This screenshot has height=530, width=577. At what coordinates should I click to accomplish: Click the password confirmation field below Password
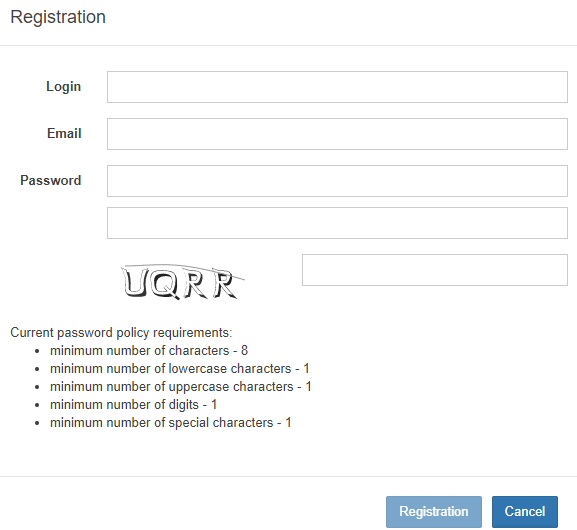tap(337, 223)
